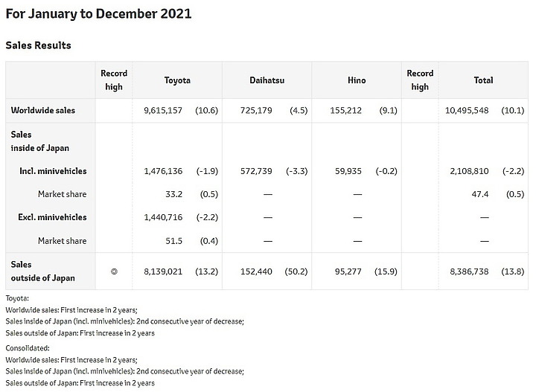The height and width of the screenshot is (392, 536).
Task: Click the (10.6) Toyota worldwide percentage
Action: pos(206,110)
